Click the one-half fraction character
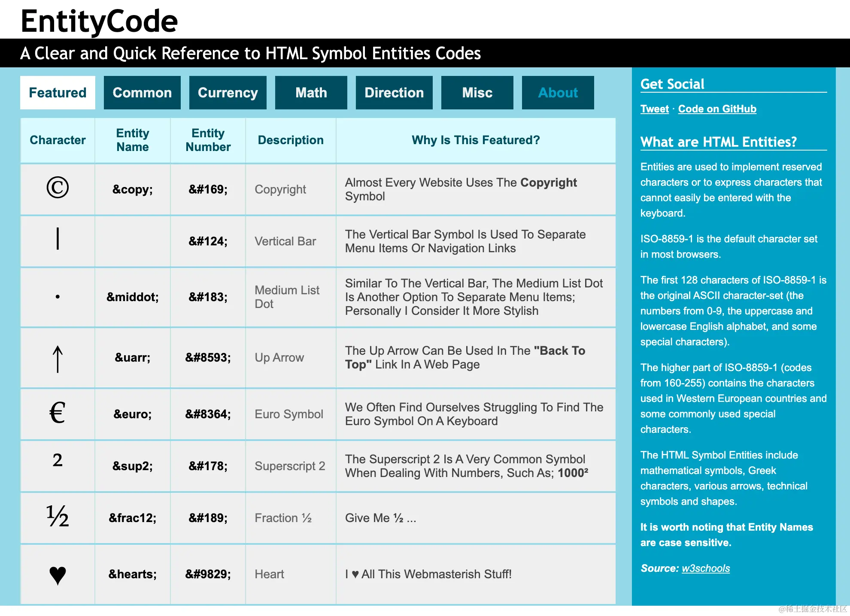 [58, 516]
